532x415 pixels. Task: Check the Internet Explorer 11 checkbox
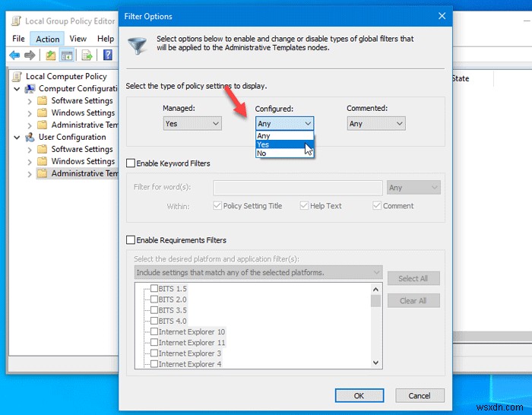(154, 342)
